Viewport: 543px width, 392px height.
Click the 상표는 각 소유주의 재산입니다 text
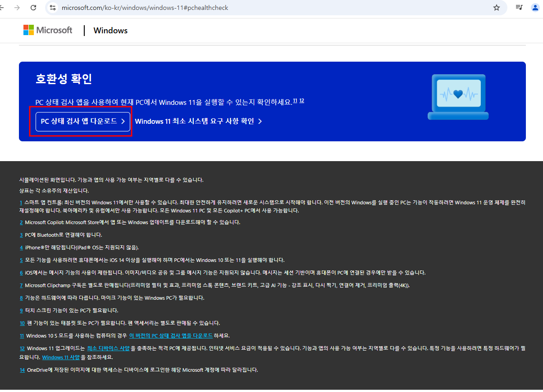pos(54,191)
